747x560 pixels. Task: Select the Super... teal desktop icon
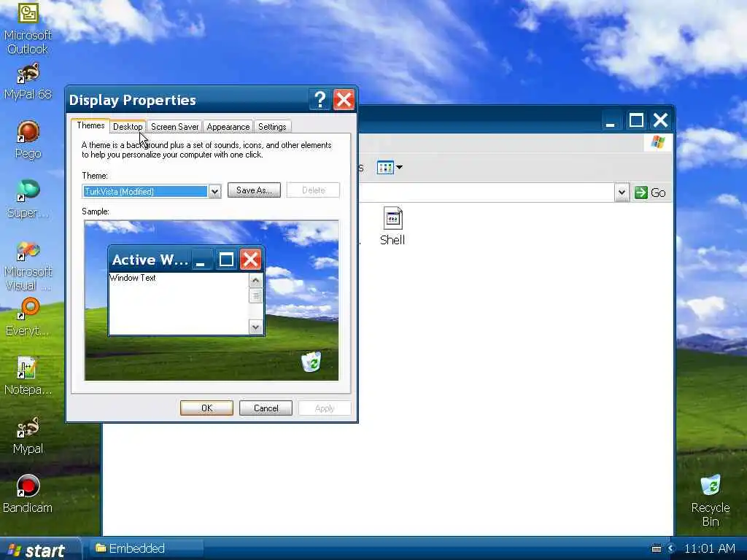pos(28,199)
